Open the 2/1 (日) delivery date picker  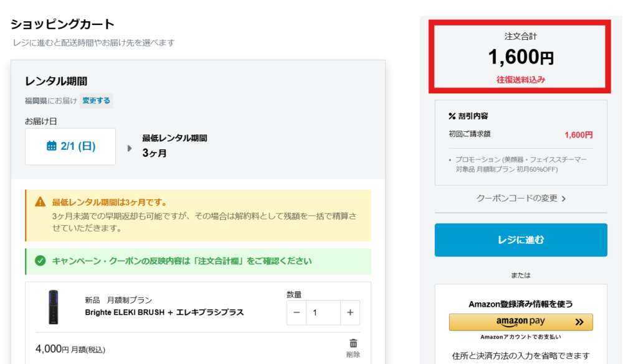[70, 147]
